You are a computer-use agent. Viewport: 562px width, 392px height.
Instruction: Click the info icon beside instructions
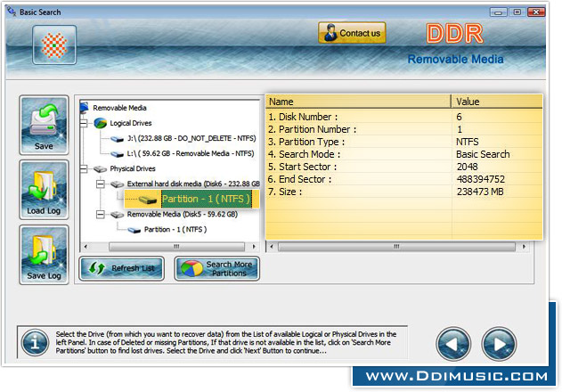[35, 342]
